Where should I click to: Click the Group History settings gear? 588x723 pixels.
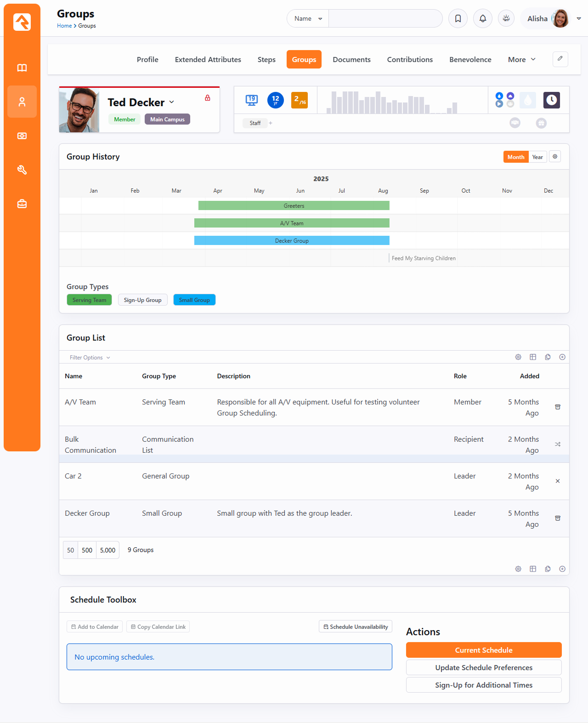tap(555, 157)
